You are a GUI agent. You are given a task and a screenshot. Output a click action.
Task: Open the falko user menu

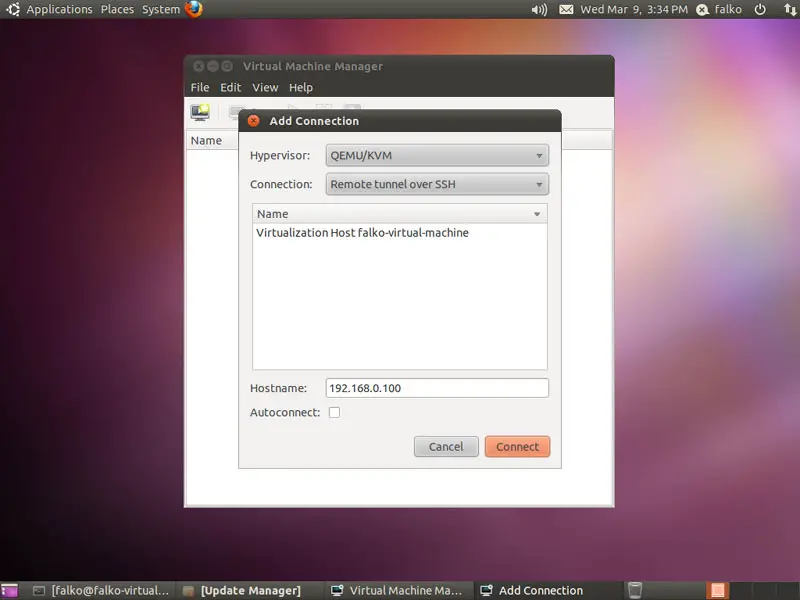[x=719, y=9]
